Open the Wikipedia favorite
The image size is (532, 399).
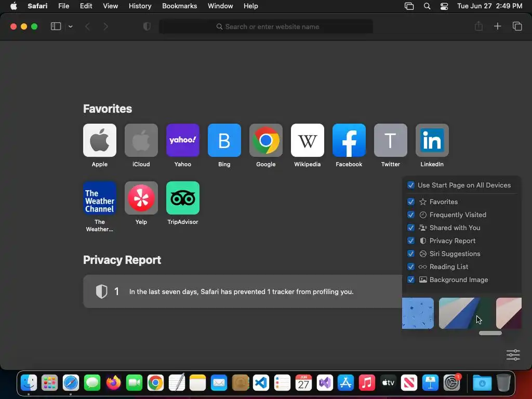click(308, 140)
